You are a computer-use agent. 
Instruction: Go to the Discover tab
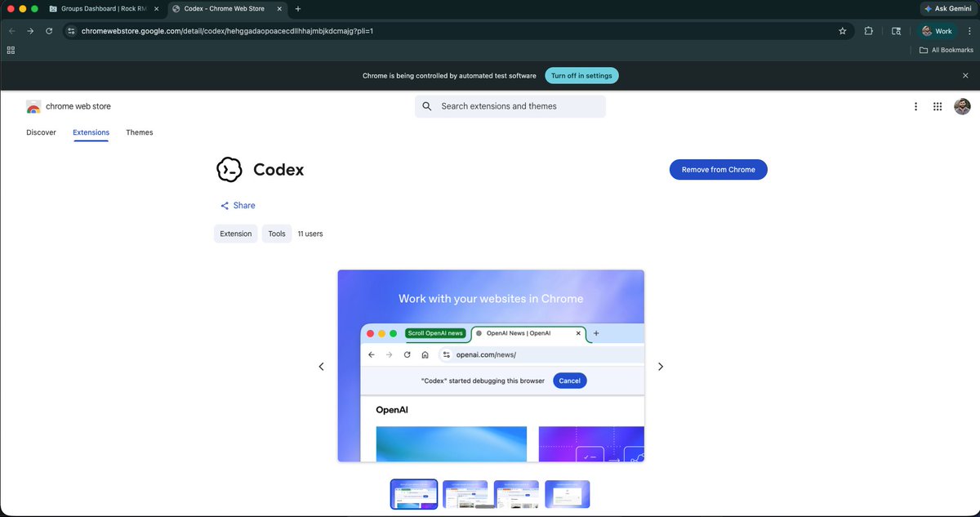pyautogui.click(x=41, y=132)
